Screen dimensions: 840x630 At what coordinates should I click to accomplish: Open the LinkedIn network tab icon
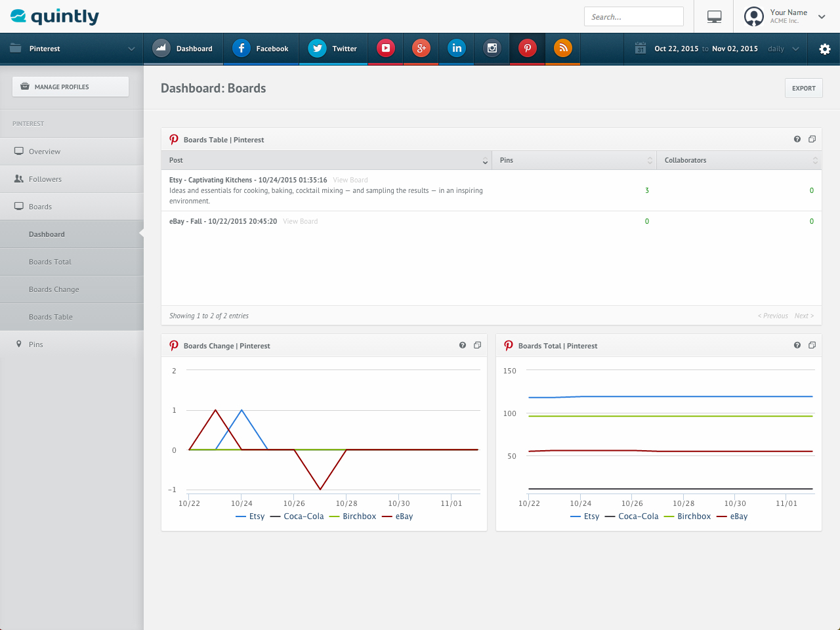457,48
